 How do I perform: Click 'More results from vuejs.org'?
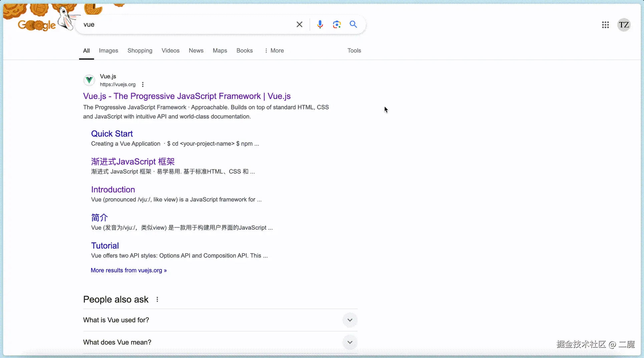click(129, 270)
